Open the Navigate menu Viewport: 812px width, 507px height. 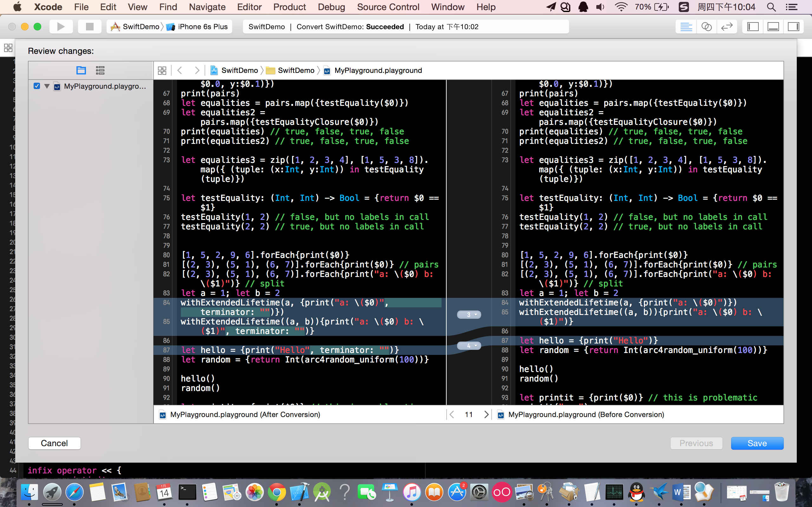pyautogui.click(x=206, y=7)
